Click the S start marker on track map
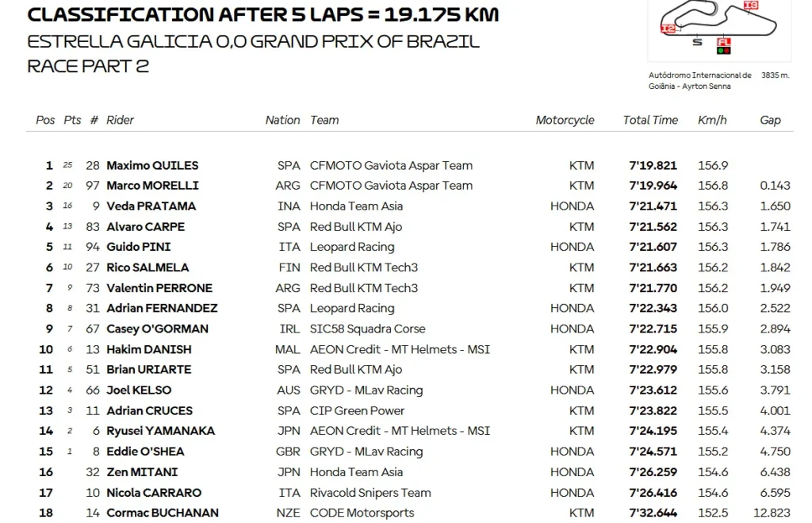The height and width of the screenshot is (523, 812). [x=697, y=42]
